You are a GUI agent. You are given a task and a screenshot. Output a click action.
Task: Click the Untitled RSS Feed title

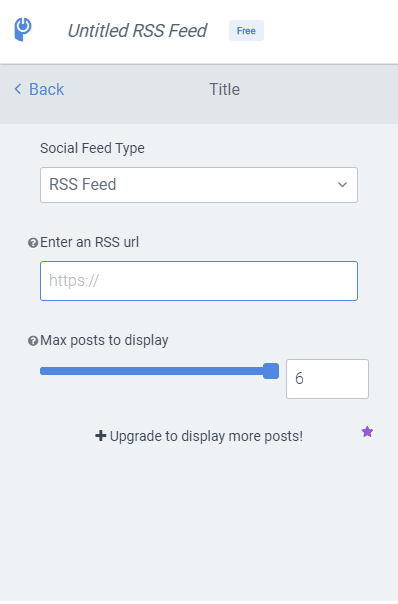(137, 31)
